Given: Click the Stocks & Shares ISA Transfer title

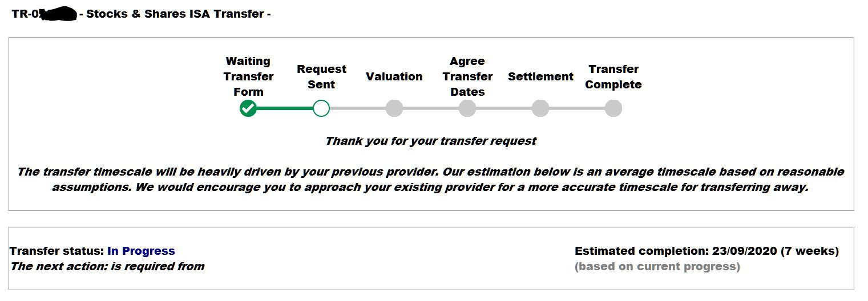Looking at the screenshot, I should coord(175,14).
